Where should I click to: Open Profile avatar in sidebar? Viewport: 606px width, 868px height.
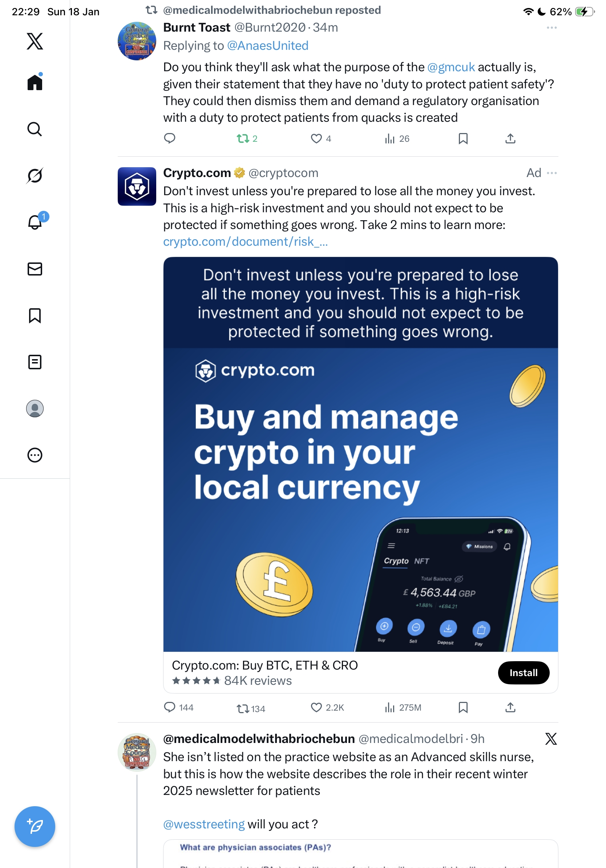click(35, 409)
